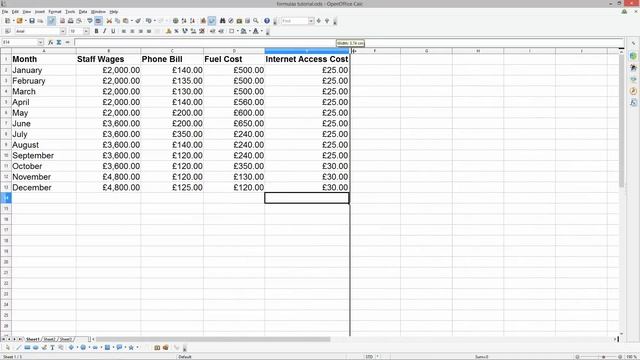Insert a chart with Chart icon
640x360 pixels.
[x=203, y=21]
